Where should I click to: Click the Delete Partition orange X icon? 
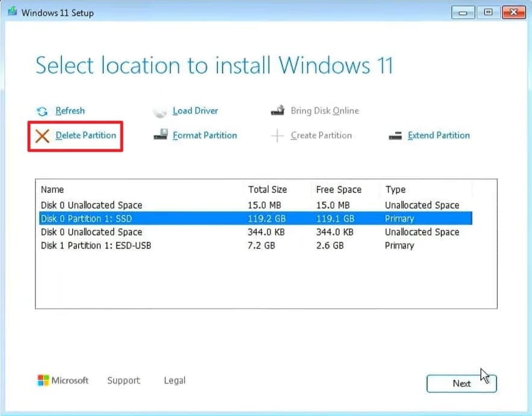pyautogui.click(x=42, y=136)
